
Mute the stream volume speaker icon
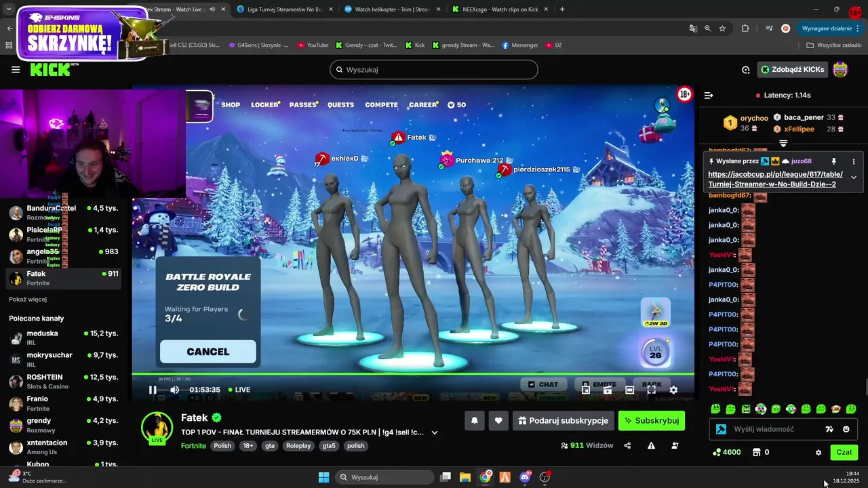pyautogui.click(x=174, y=390)
